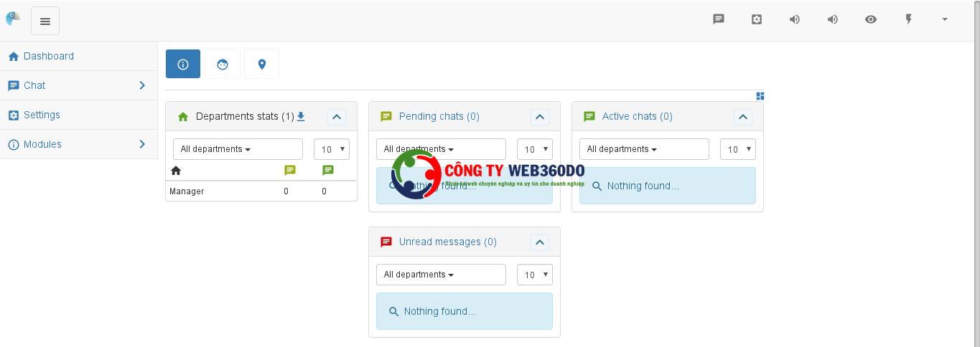Collapse the Active chats panel
This screenshot has width=980, height=347.
click(743, 117)
